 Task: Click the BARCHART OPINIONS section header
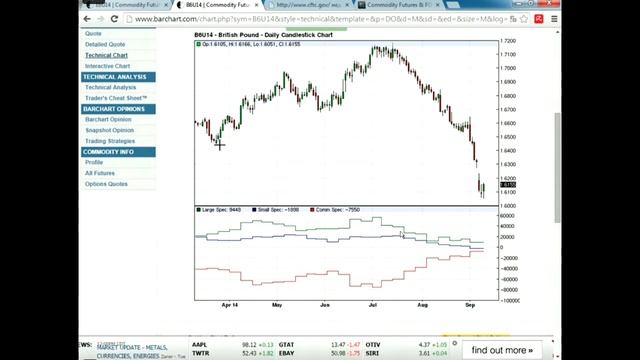pyautogui.click(x=118, y=109)
